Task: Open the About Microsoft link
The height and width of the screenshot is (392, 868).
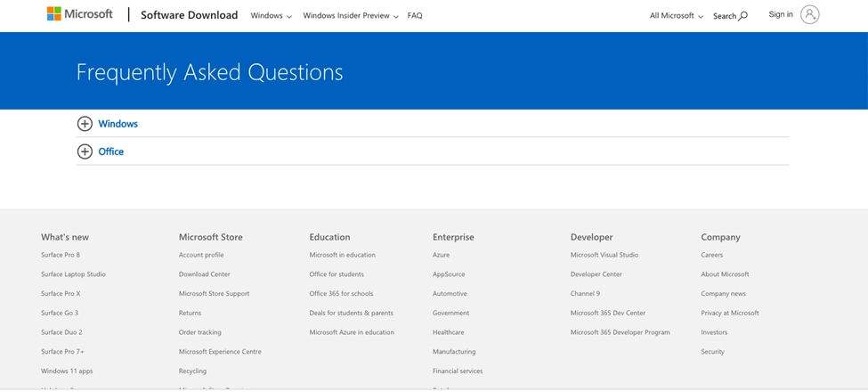Action: click(x=725, y=274)
